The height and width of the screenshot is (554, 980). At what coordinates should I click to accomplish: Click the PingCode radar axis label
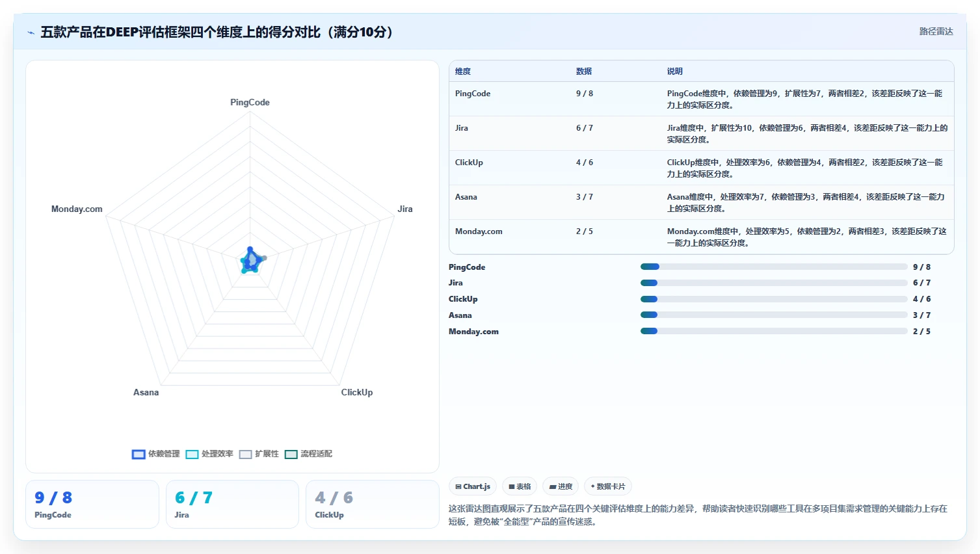point(250,103)
